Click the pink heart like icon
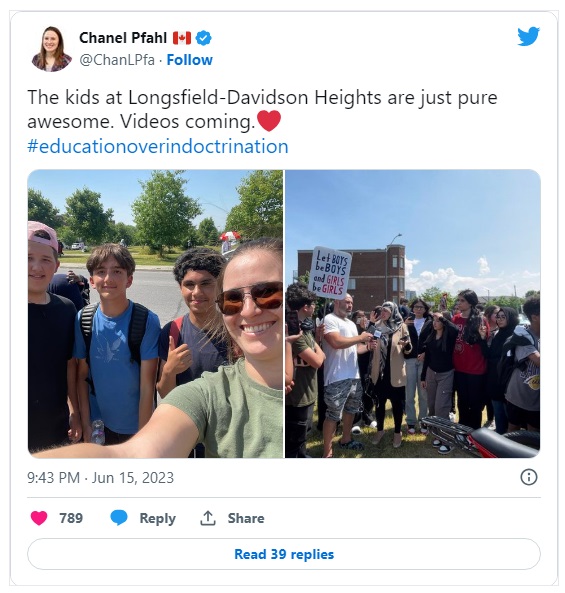 coord(39,518)
